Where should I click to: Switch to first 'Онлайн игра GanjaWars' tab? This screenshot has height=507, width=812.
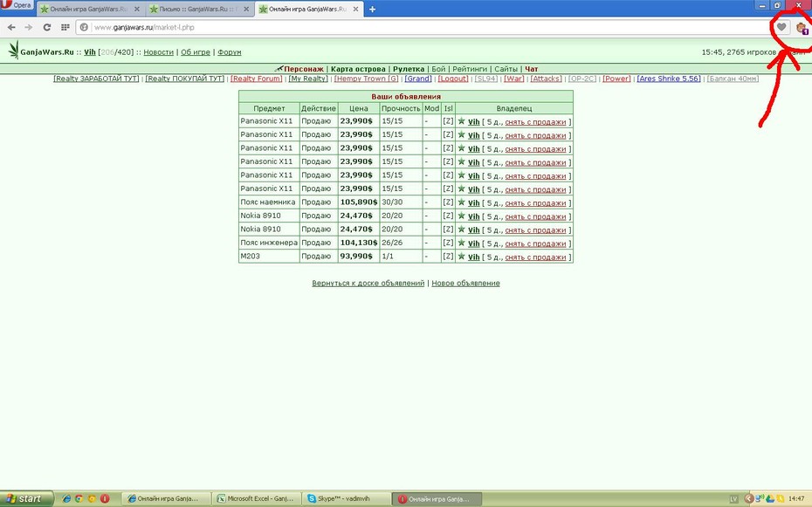(89, 10)
